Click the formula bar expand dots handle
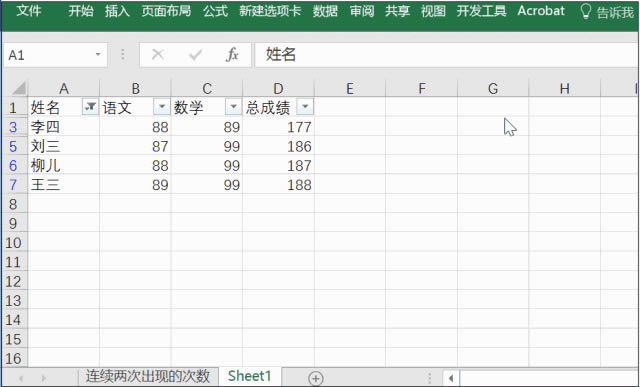The height and width of the screenshot is (387, 640). pos(123,55)
